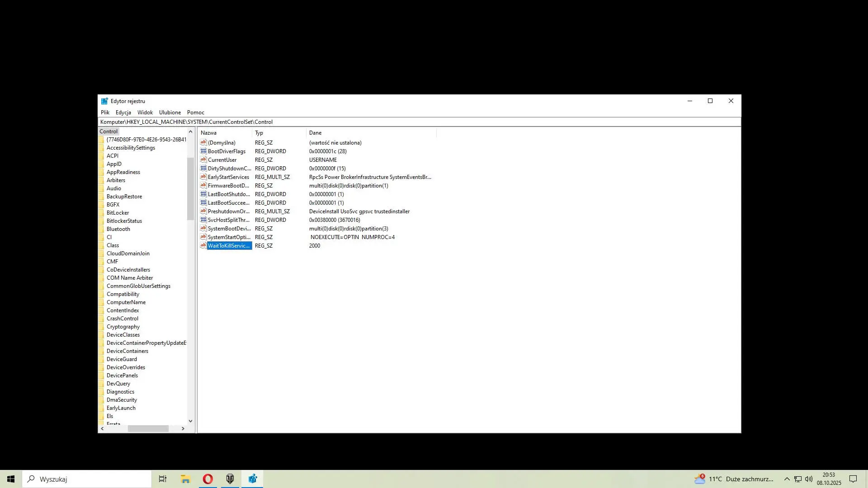Open File Explorer from taskbar
The height and width of the screenshot is (488, 868).
(185, 479)
